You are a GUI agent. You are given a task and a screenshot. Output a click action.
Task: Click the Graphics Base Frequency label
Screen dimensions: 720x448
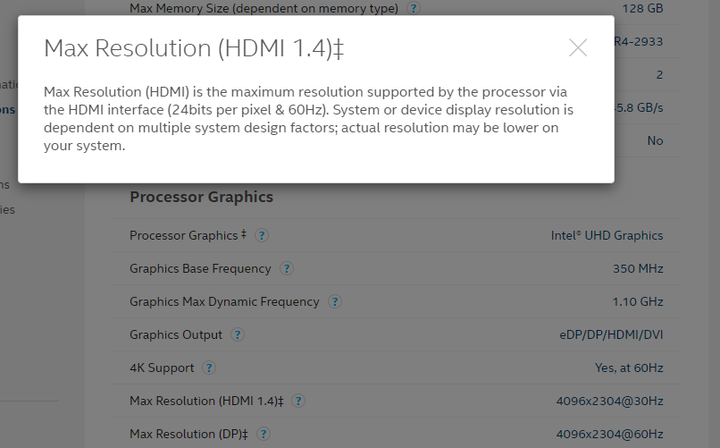pyautogui.click(x=200, y=269)
